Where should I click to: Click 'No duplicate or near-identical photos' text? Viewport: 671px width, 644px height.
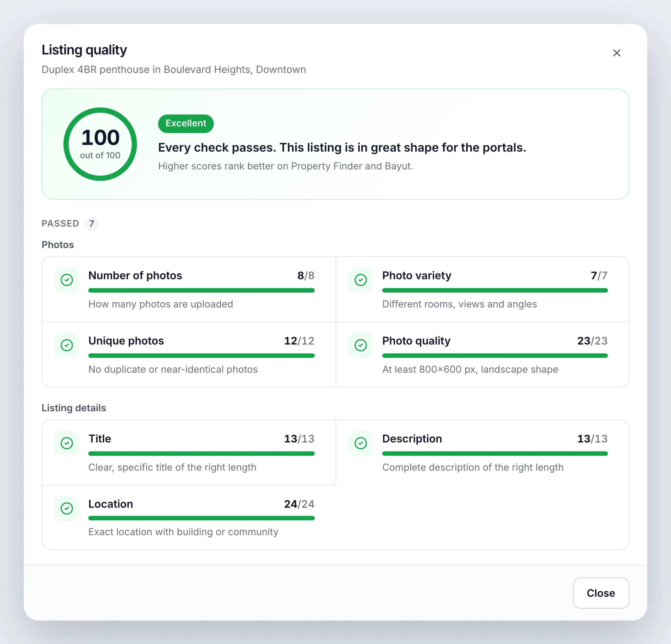(173, 370)
